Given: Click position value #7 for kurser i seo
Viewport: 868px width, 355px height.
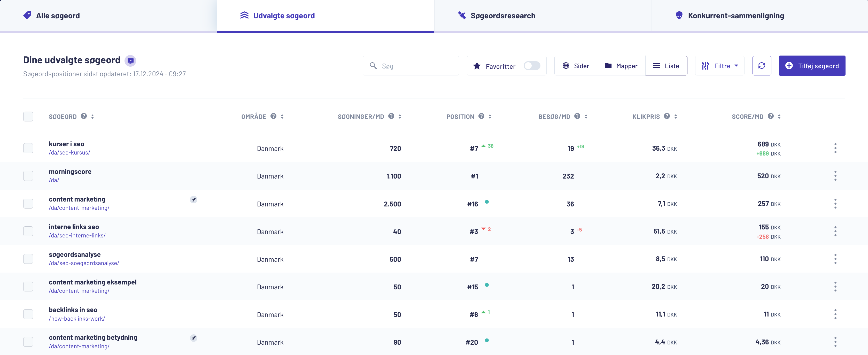Looking at the screenshot, I should tap(474, 149).
